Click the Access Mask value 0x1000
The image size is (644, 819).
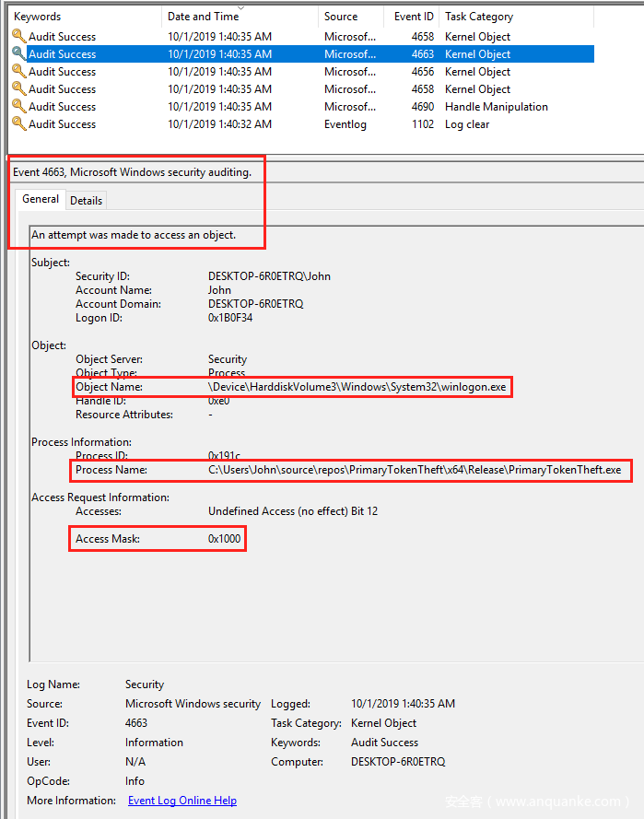click(226, 539)
